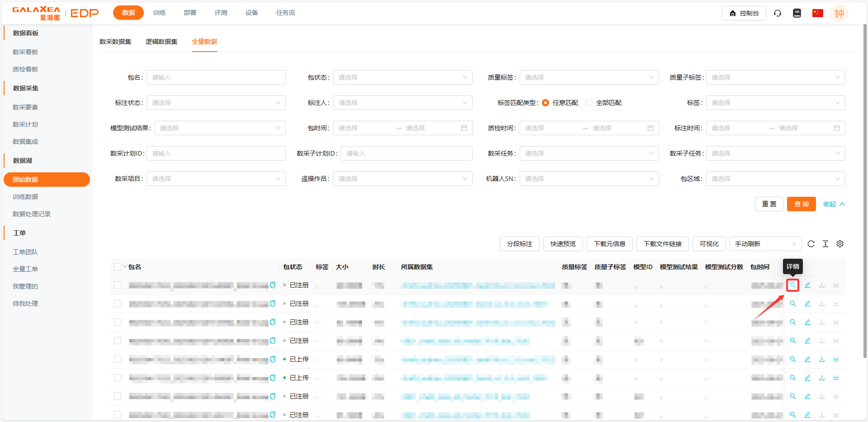
Task: Click the row density icon above table
Action: 825,244
